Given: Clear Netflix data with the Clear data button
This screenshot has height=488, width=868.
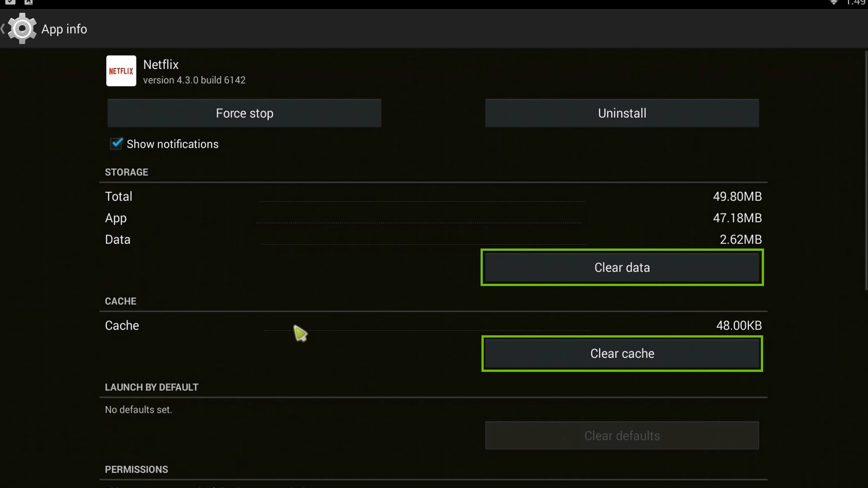Looking at the screenshot, I should (622, 267).
